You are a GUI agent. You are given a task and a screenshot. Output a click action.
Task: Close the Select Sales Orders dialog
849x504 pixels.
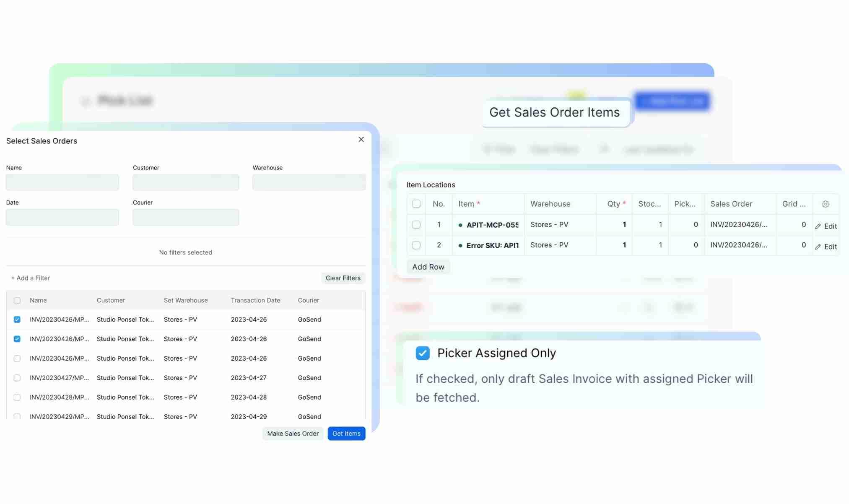[361, 140]
